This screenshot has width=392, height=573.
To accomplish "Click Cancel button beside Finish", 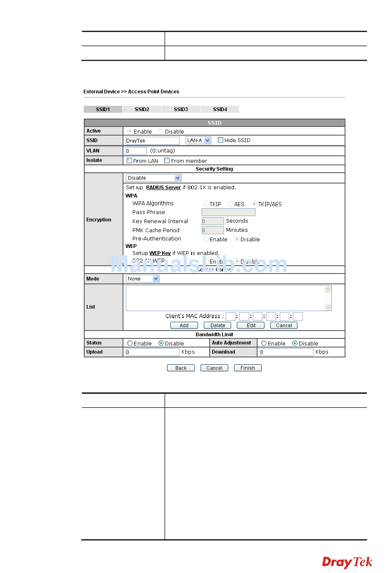I will click(x=214, y=368).
